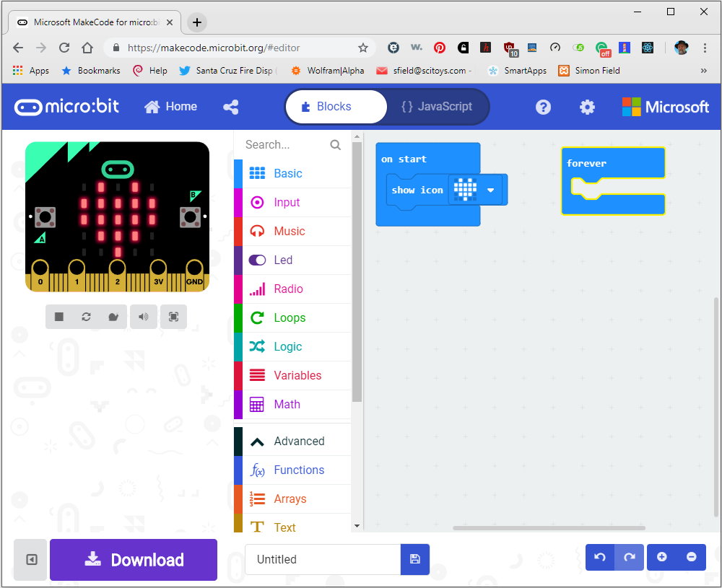The width and height of the screenshot is (722, 588).
Task: Open the Functions blocks category
Action: pos(292,470)
